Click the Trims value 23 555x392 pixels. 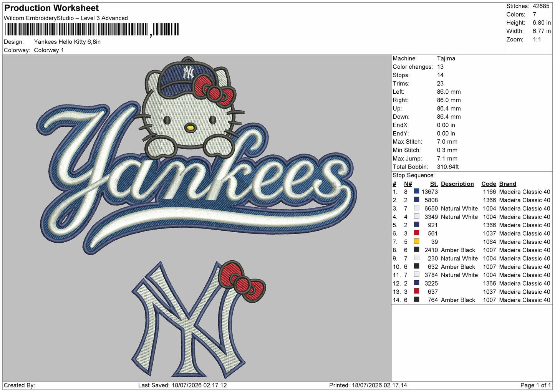pos(440,83)
